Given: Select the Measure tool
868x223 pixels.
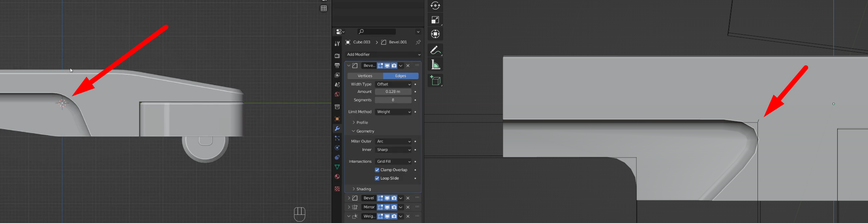Looking at the screenshot, I should tap(435, 65).
